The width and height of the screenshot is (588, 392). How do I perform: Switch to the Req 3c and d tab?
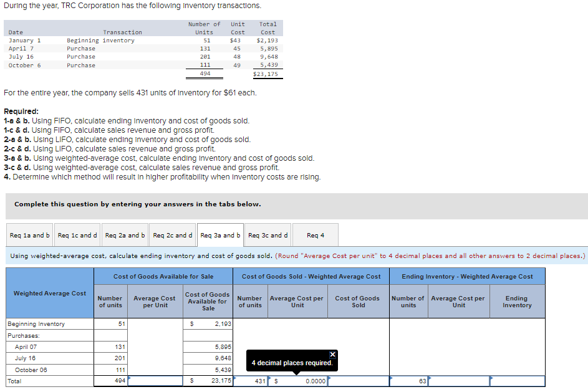(x=268, y=235)
